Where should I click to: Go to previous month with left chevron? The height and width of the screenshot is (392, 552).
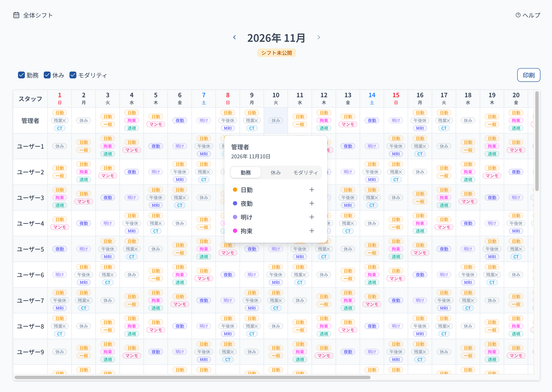[x=234, y=37]
